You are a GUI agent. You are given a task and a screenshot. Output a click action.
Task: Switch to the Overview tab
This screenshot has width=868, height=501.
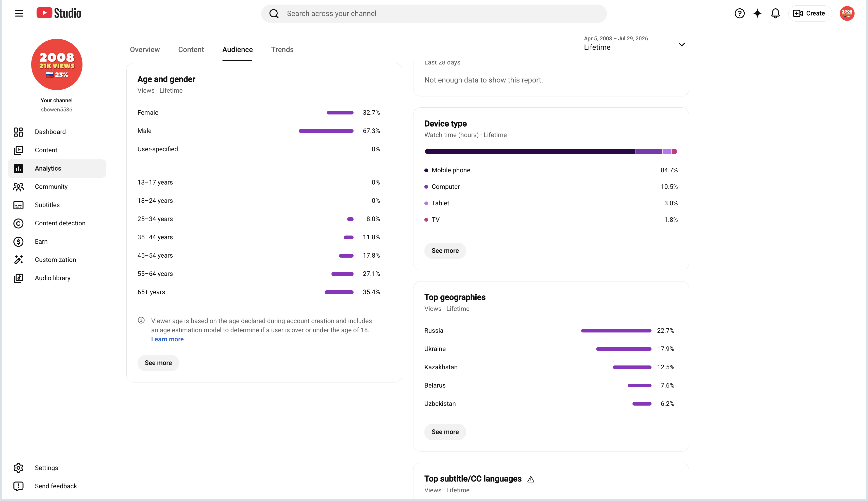pyautogui.click(x=145, y=49)
